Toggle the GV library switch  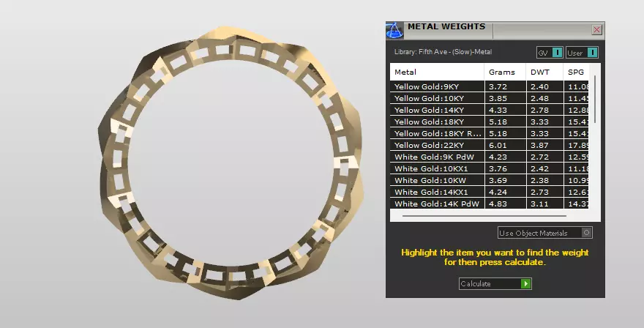point(550,53)
